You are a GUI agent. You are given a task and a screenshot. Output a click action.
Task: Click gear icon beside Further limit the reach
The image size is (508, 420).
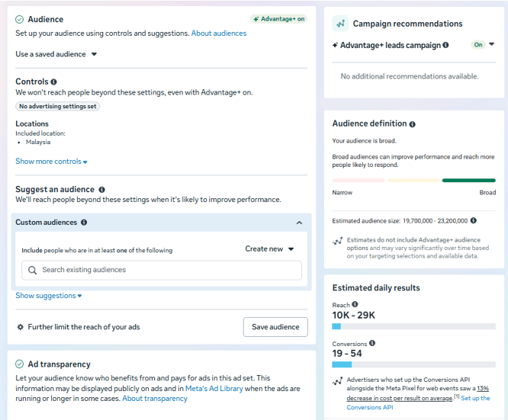pyautogui.click(x=20, y=327)
